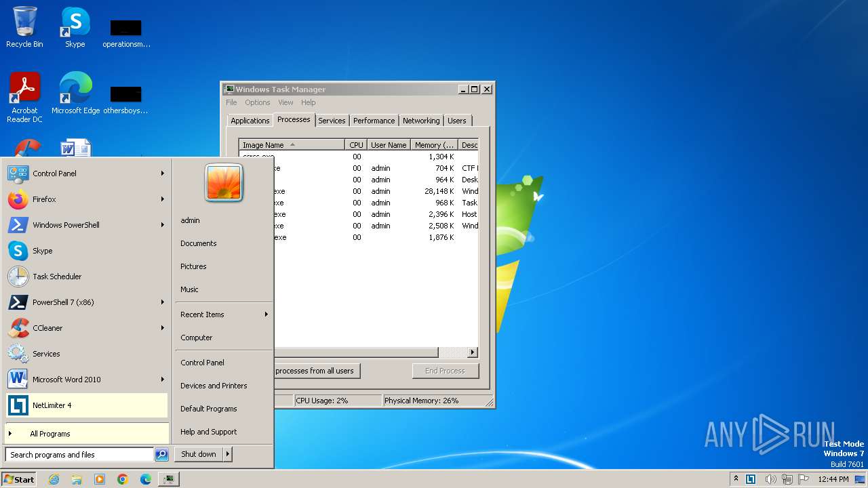Screen dimensions: 868x488
Task: Sort by Memory column
Action: (x=435, y=145)
